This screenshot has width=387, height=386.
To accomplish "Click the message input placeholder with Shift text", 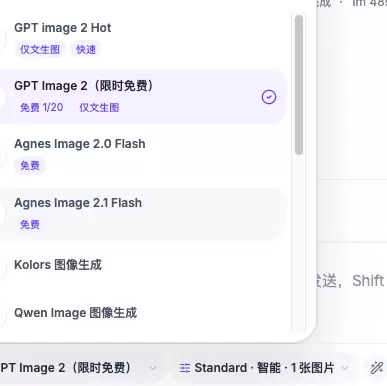I will 350,281.
